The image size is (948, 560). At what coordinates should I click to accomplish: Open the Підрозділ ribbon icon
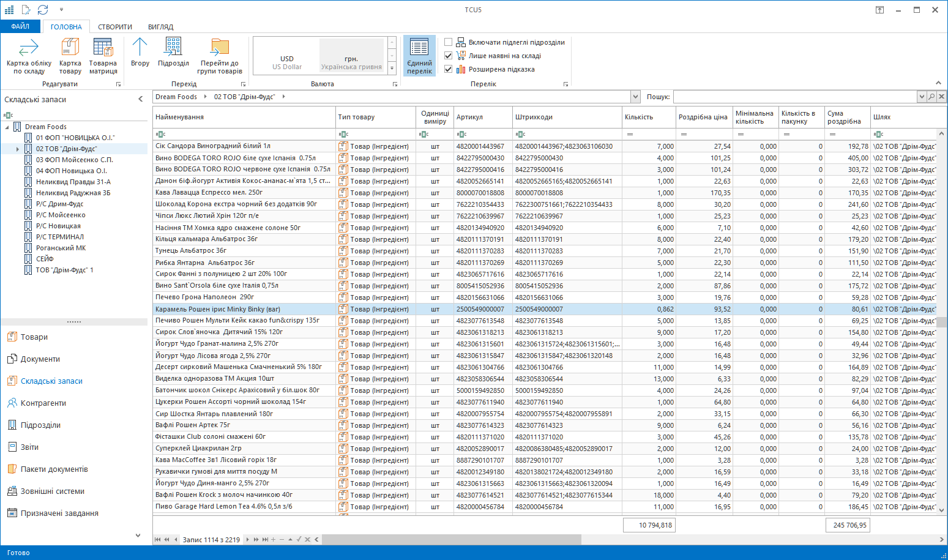[173, 53]
